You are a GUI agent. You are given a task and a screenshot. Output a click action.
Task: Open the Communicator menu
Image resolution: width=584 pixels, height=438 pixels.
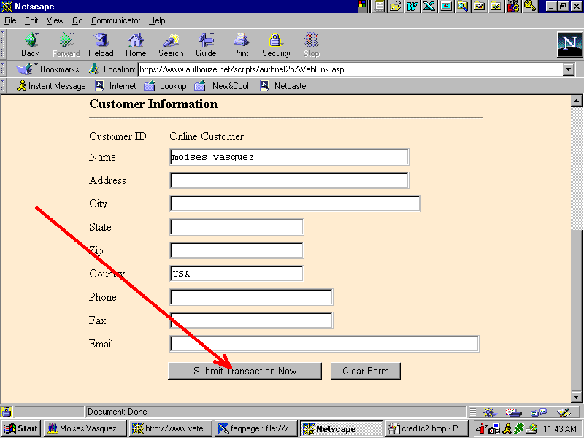(x=115, y=20)
